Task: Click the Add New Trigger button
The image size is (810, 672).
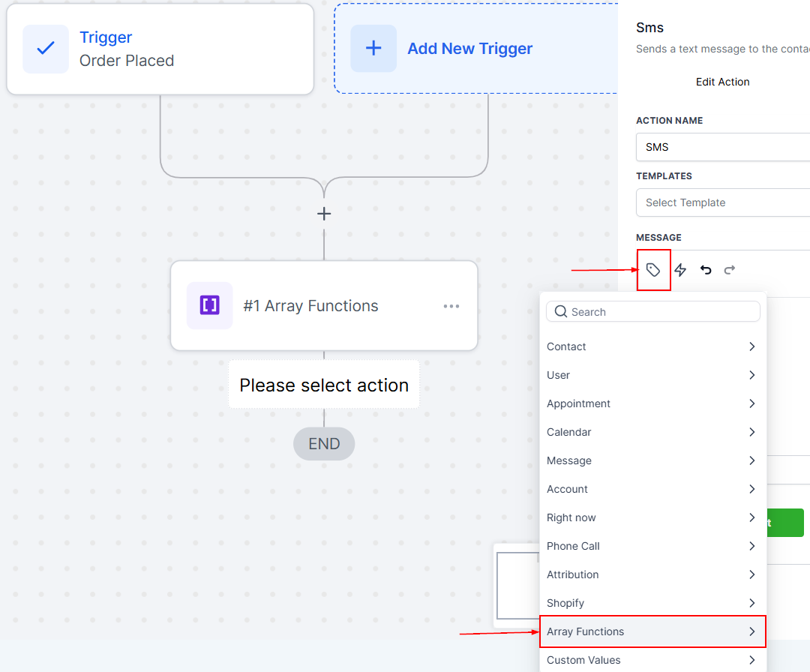Action: pyautogui.click(x=469, y=49)
